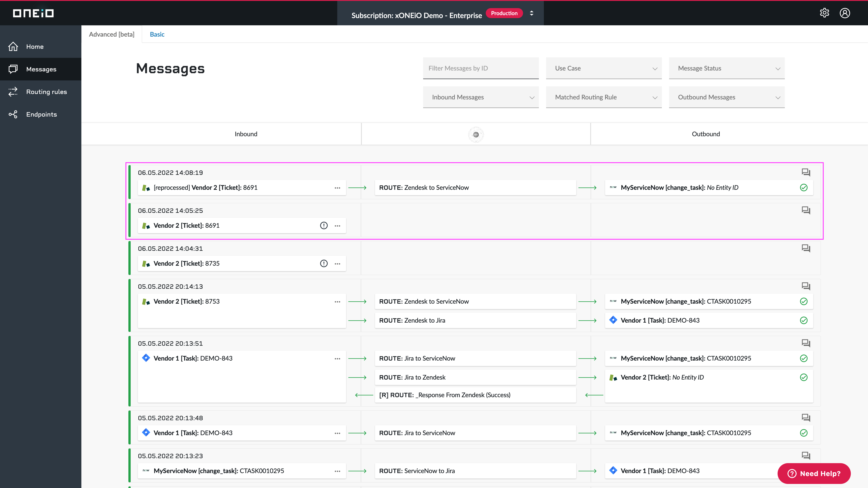Open ROUTE: Jira to Zendesk rule
Screen dimensions: 868x488
point(475,377)
